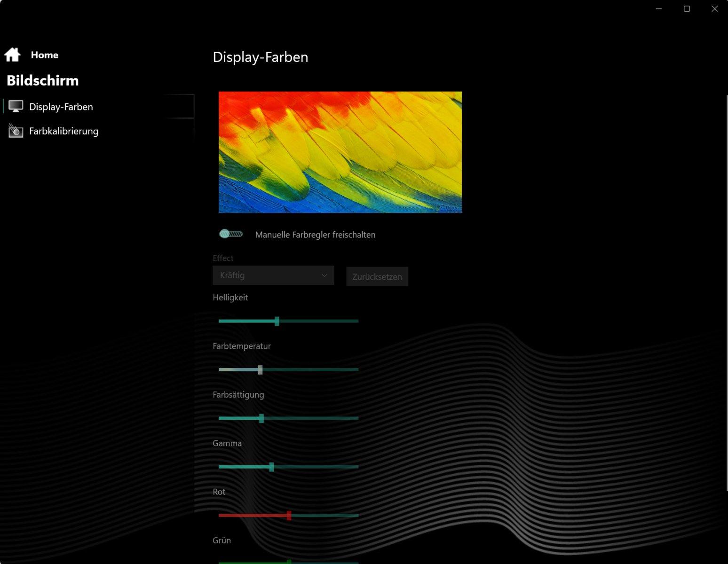Viewport: 728px width, 564px height.
Task: Click the Bildschirm section heading
Action: point(43,80)
